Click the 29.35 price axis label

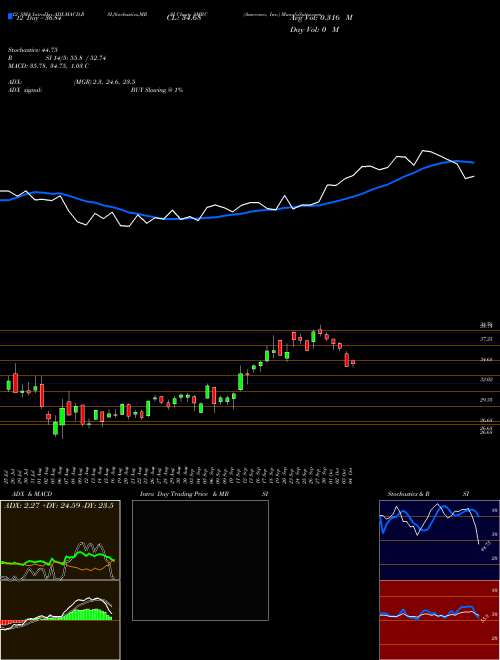487,400
